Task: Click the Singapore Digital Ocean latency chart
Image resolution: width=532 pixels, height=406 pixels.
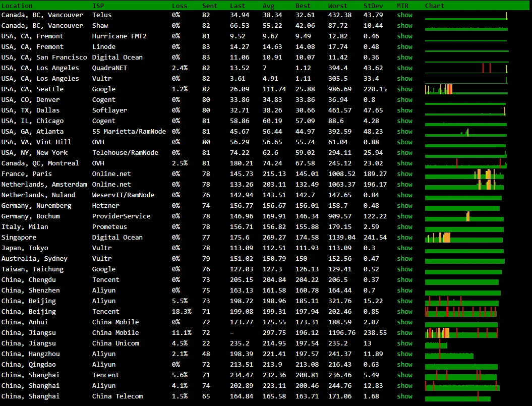Action: (x=464, y=238)
